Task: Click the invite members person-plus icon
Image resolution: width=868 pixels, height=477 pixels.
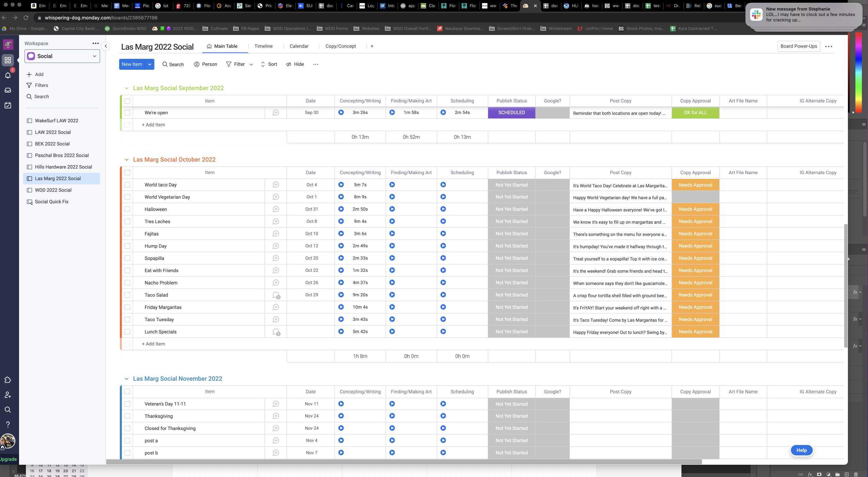Action: [8, 395]
